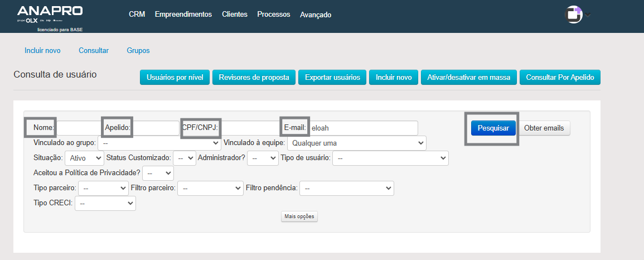Open the Filtro pendência dropdown
This screenshot has width=644, height=260.
347,189
